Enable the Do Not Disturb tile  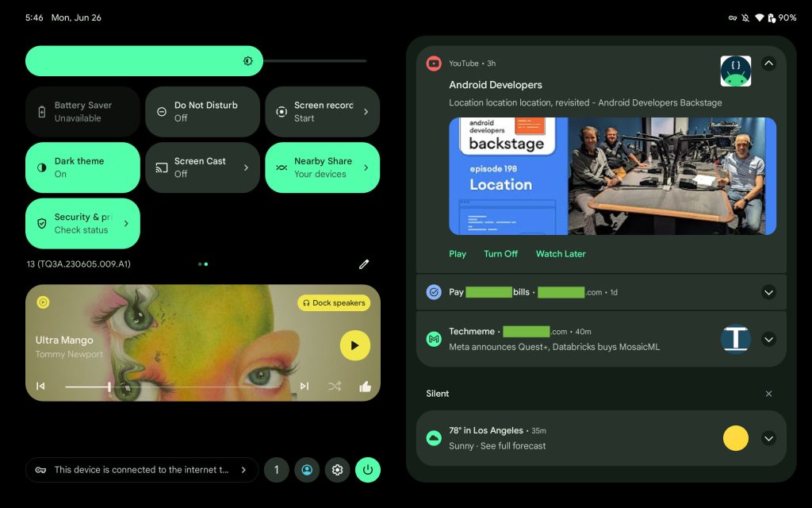click(x=202, y=112)
